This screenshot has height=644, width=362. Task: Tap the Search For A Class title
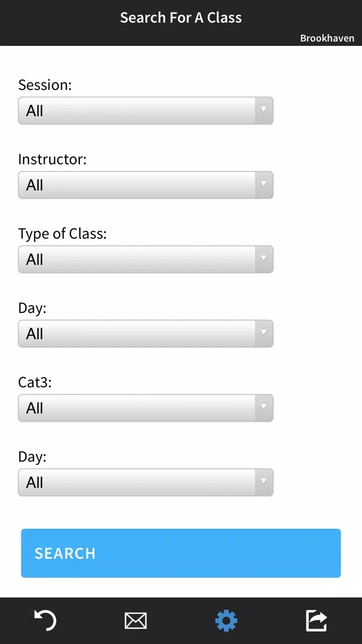point(181,17)
